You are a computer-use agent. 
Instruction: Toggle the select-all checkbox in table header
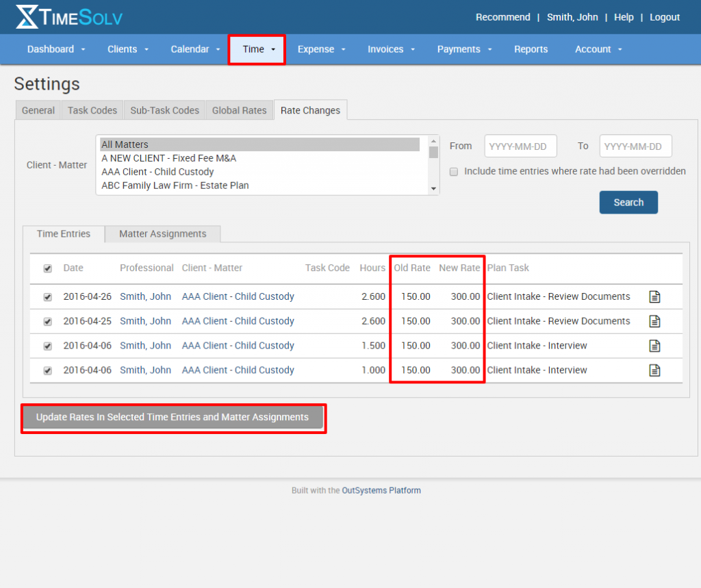pos(48,268)
